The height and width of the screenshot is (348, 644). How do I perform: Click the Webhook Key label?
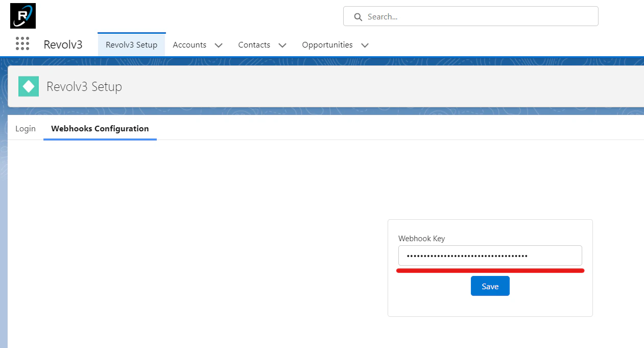422,239
